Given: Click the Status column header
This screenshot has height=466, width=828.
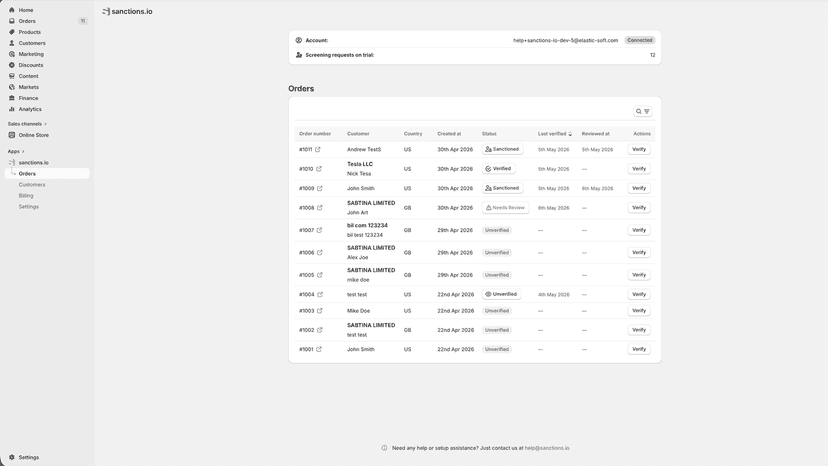Looking at the screenshot, I should [489, 134].
